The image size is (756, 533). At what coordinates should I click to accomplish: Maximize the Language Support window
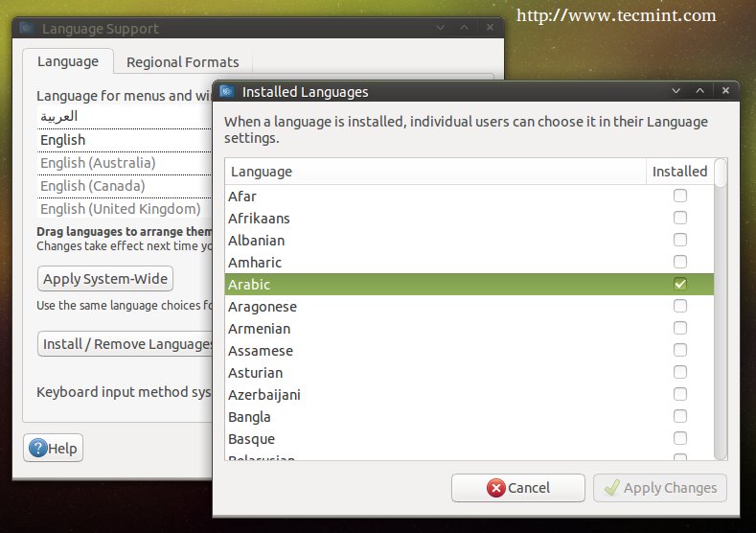click(x=465, y=28)
